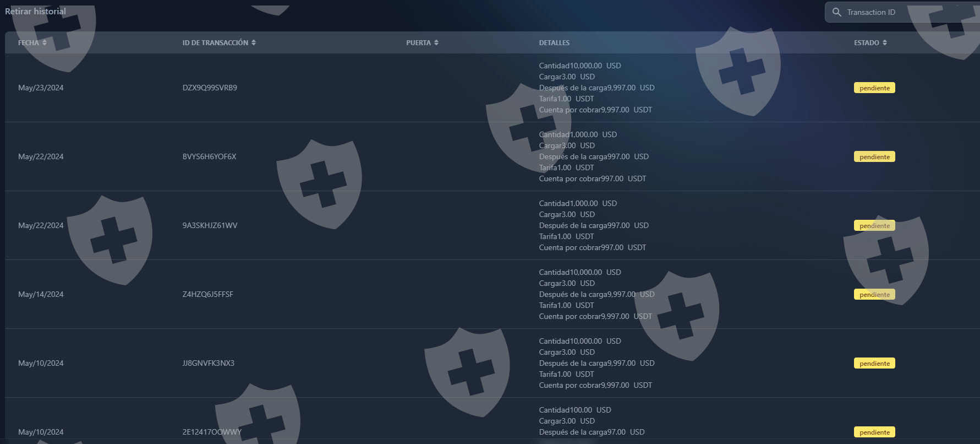Select transaction ID JJ8GNVFK3NX3
The image size is (980, 444).
click(208, 363)
